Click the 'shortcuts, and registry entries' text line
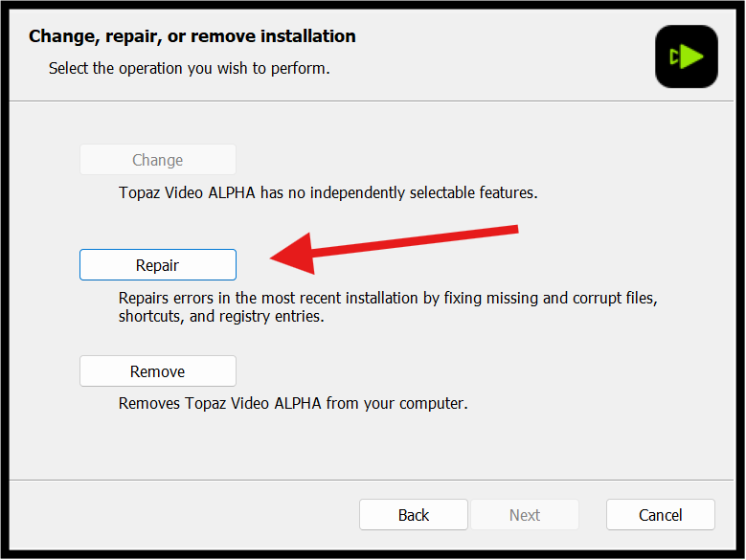Screen dimensions: 746x560 tap(221, 317)
